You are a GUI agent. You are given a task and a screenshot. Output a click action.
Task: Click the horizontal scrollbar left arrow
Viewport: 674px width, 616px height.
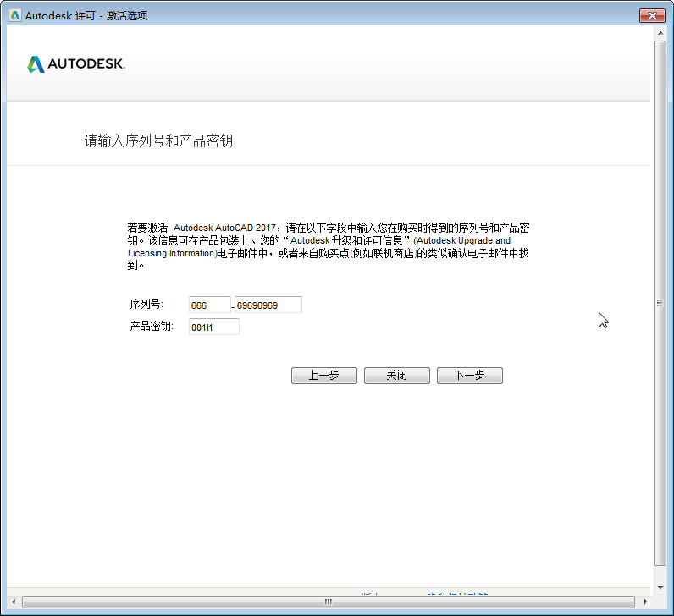point(14,602)
